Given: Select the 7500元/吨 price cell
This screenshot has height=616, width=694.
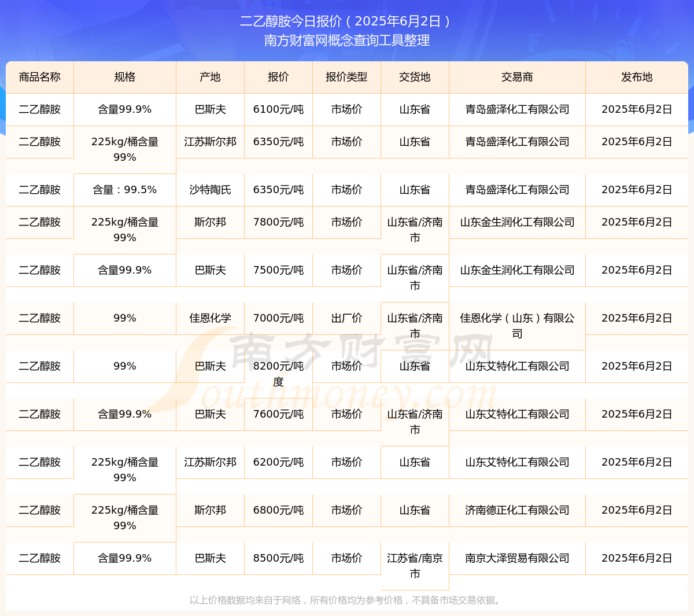Looking at the screenshot, I should (278, 270).
